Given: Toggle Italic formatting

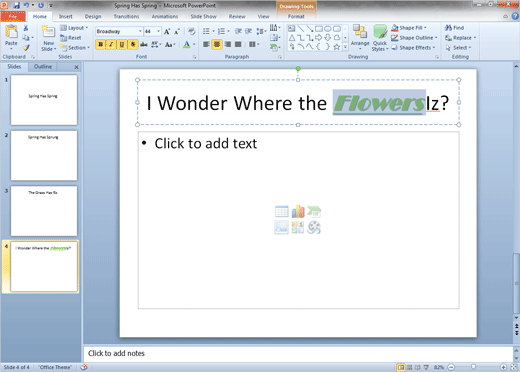Looking at the screenshot, I should (x=111, y=44).
